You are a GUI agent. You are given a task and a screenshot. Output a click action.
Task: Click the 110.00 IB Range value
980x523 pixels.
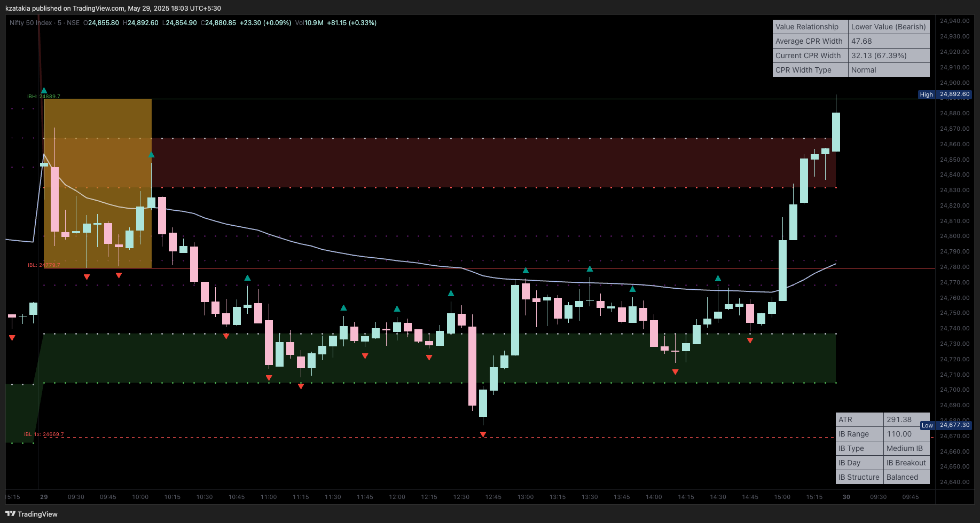click(x=907, y=434)
